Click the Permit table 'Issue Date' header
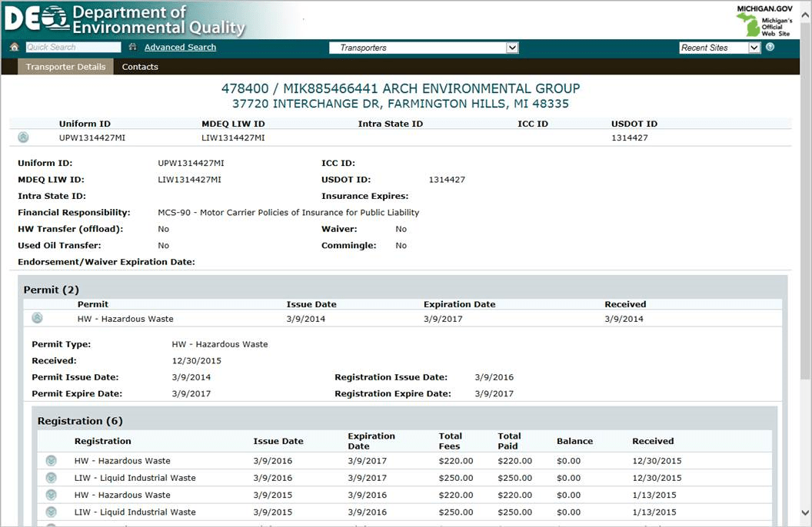The width and height of the screenshot is (812, 527). click(x=311, y=304)
